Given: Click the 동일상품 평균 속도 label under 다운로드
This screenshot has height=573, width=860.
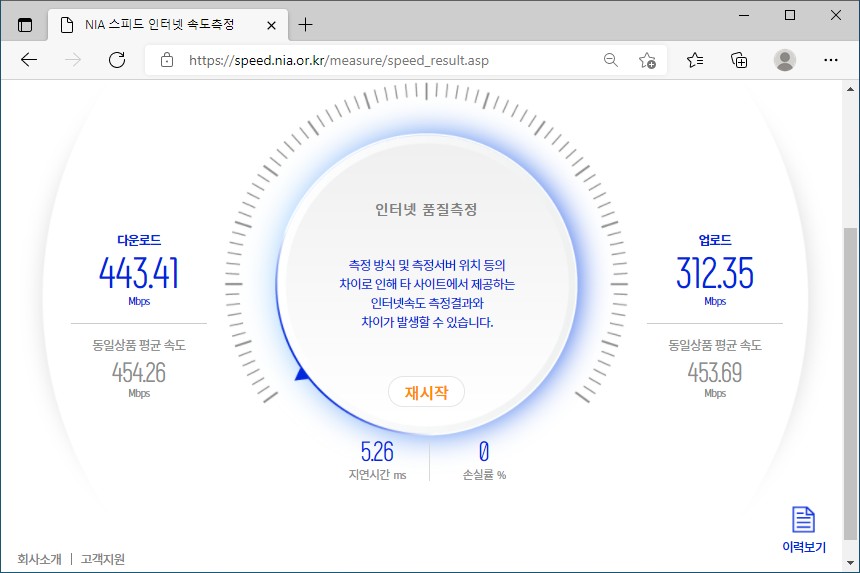Looking at the screenshot, I should tap(139, 345).
